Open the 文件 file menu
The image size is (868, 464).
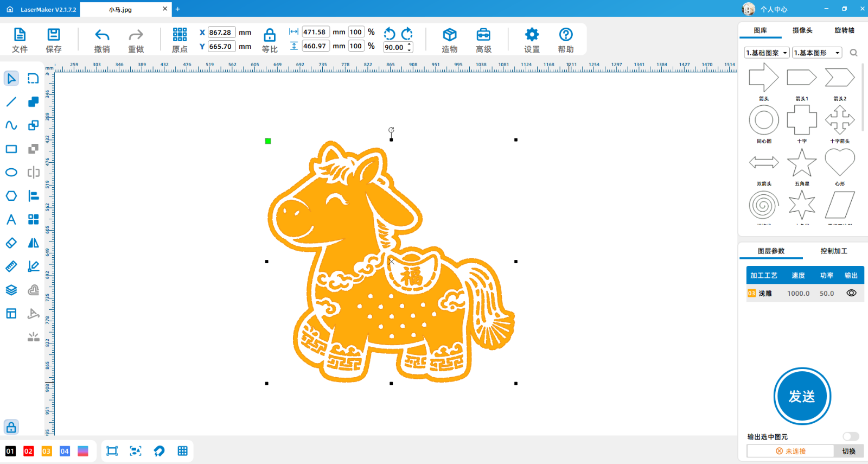(20, 35)
